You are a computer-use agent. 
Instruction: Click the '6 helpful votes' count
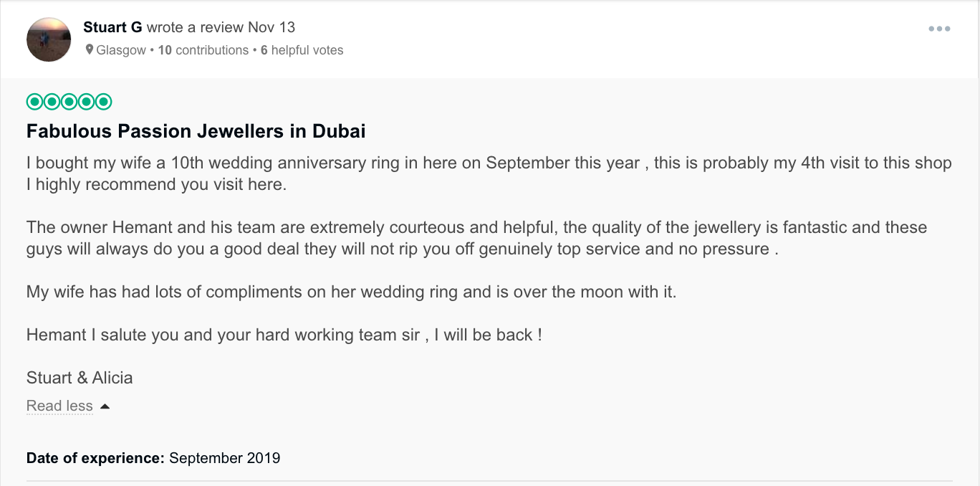point(302,50)
